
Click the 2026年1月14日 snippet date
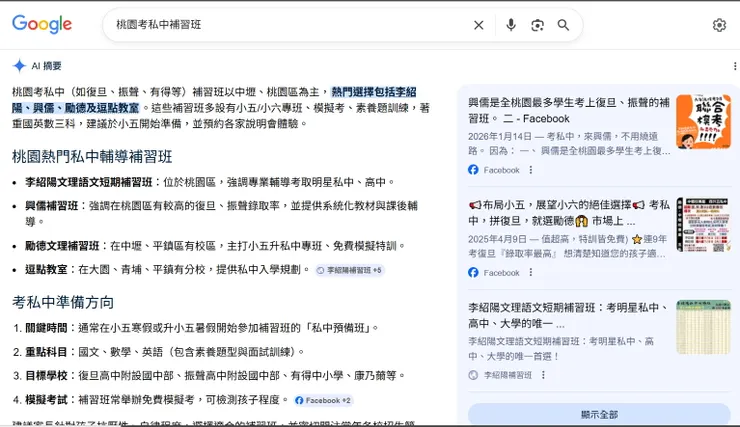pyautogui.click(x=500, y=136)
